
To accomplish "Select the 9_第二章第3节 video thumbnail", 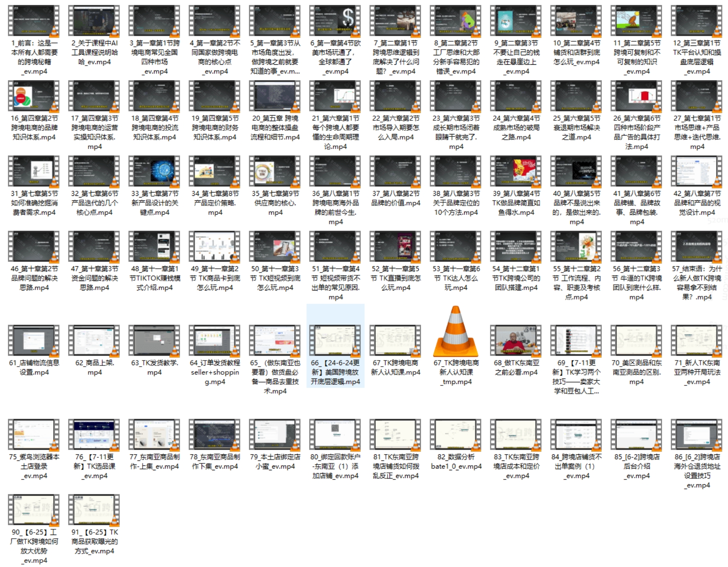I will tap(516, 21).
